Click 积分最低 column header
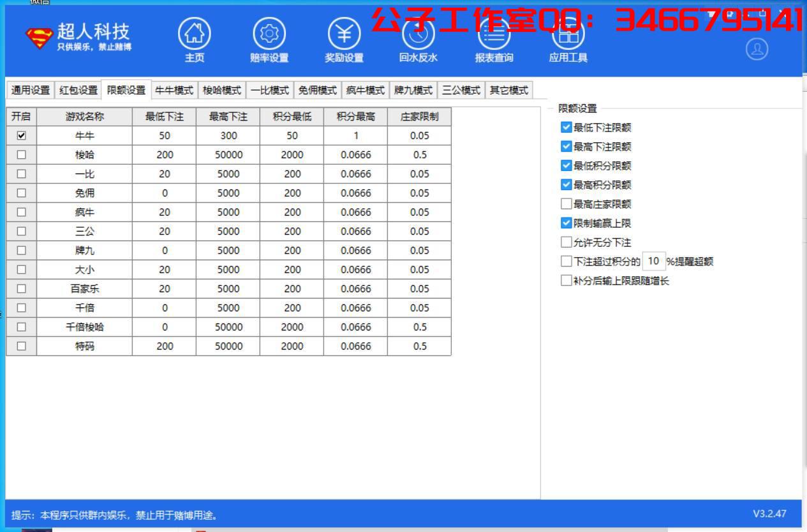This screenshot has height=532, width=807. point(292,117)
